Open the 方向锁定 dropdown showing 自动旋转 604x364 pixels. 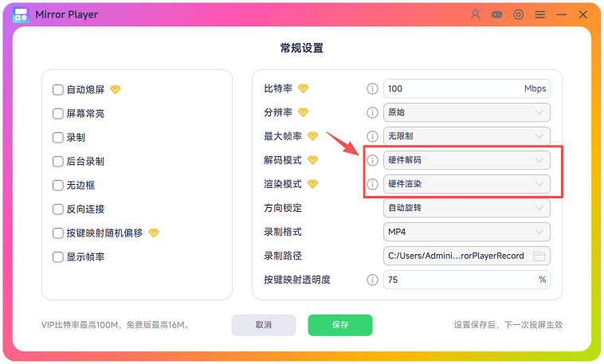pyautogui.click(x=466, y=208)
